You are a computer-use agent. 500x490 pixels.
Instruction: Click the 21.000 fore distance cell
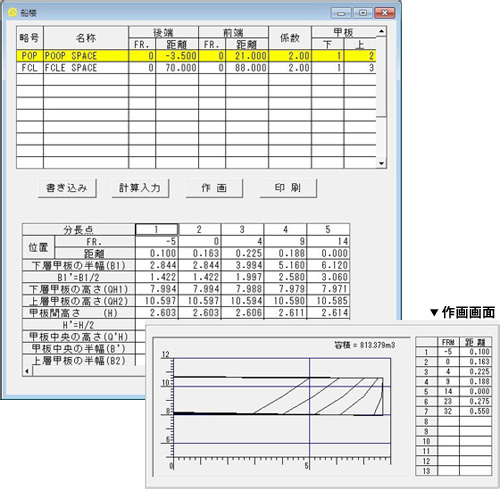(247, 56)
